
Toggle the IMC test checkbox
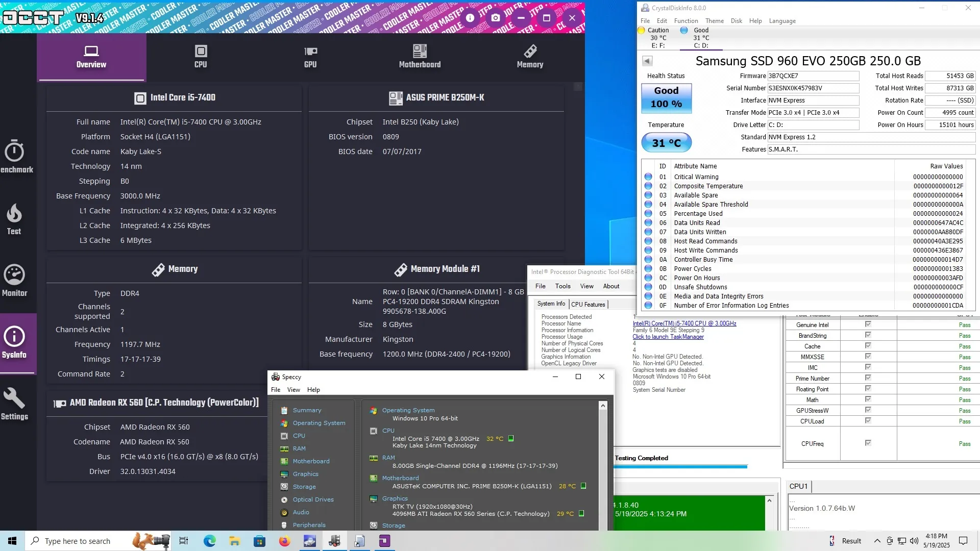point(868,367)
